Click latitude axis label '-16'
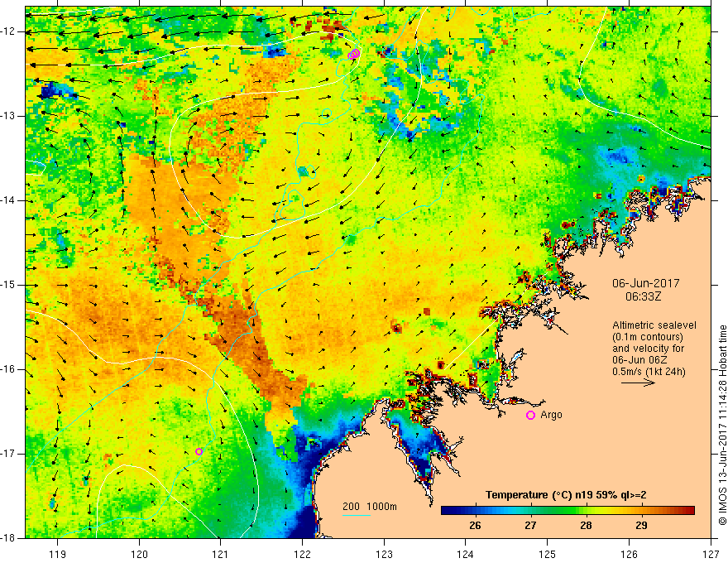 click(9, 369)
